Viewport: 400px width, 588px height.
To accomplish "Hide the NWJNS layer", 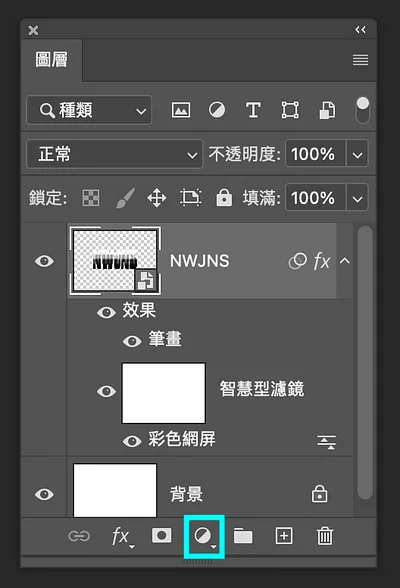I will coord(44,261).
